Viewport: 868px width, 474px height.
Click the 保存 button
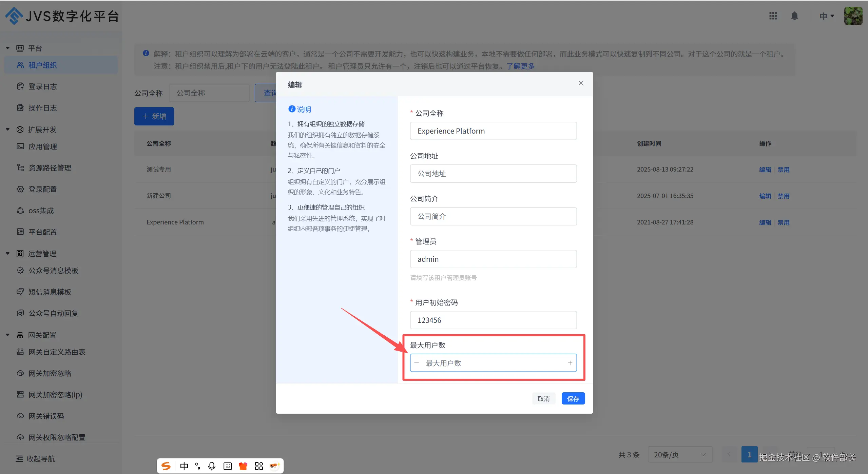(x=573, y=399)
